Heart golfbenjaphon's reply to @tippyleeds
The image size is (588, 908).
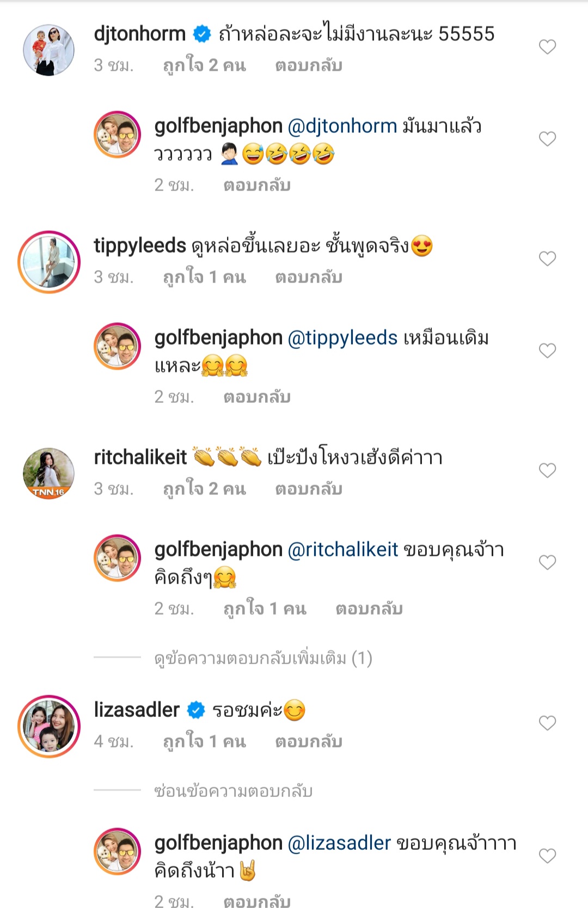(547, 351)
